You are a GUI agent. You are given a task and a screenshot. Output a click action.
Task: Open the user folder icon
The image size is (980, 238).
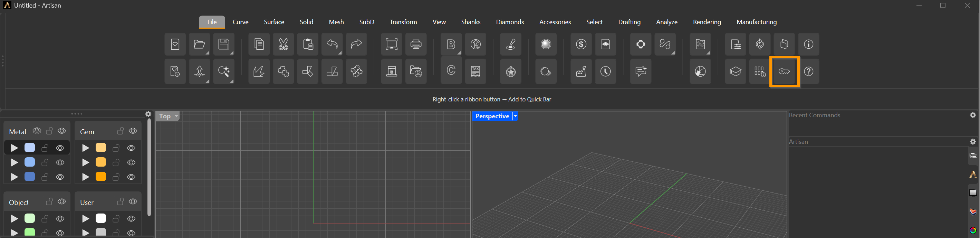tap(416, 71)
